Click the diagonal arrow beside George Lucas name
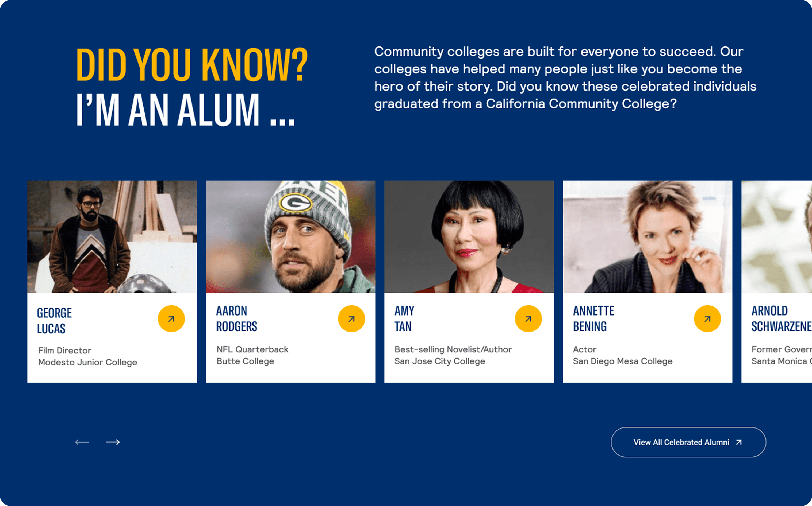The height and width of the screenshot is (506, 812). click(x=171, y=319)
